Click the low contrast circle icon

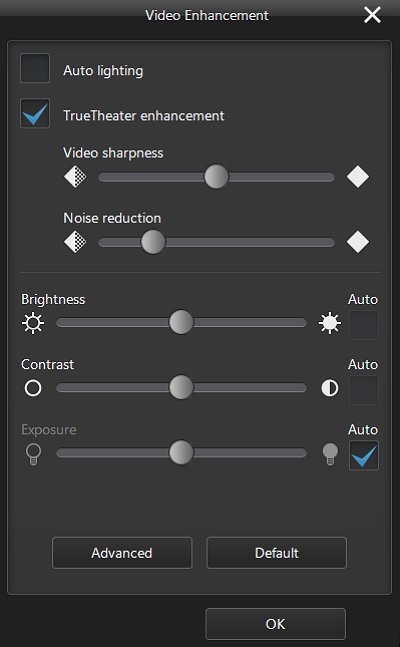[33, 388]
